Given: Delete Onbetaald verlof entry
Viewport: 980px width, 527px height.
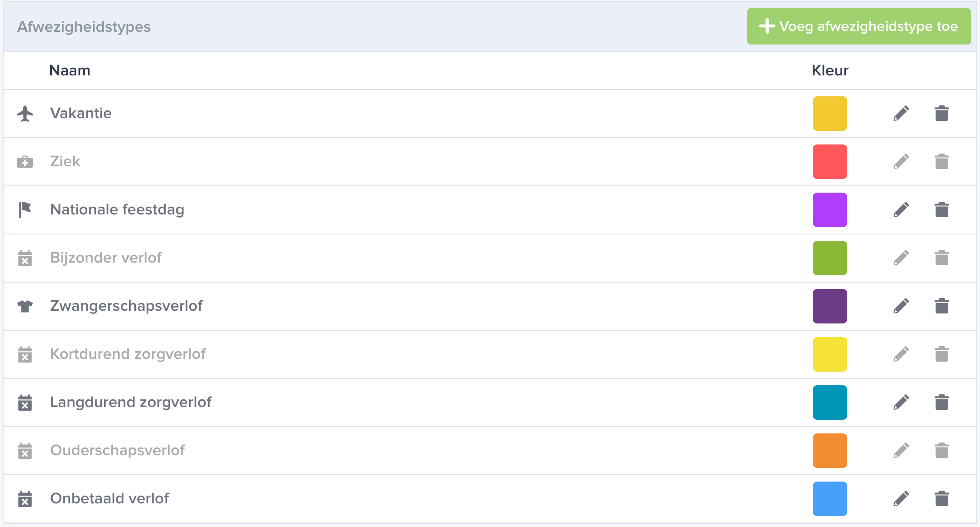Looking at the screenshot, I should 942,499.
